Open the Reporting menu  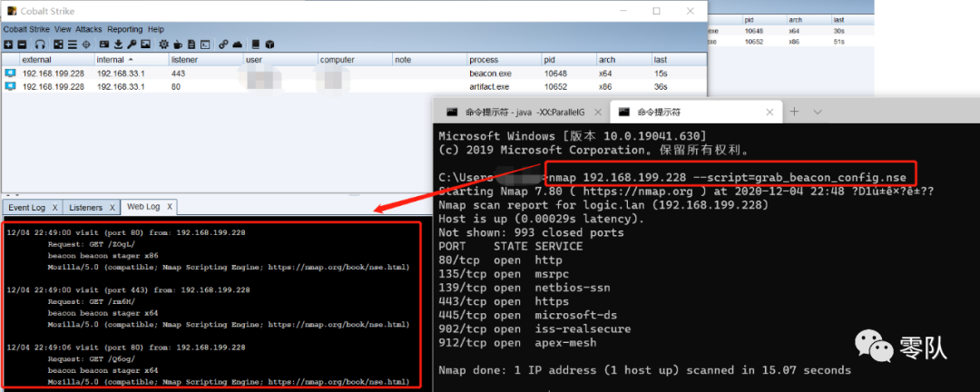pyautogui.click(x=125, y=29)
